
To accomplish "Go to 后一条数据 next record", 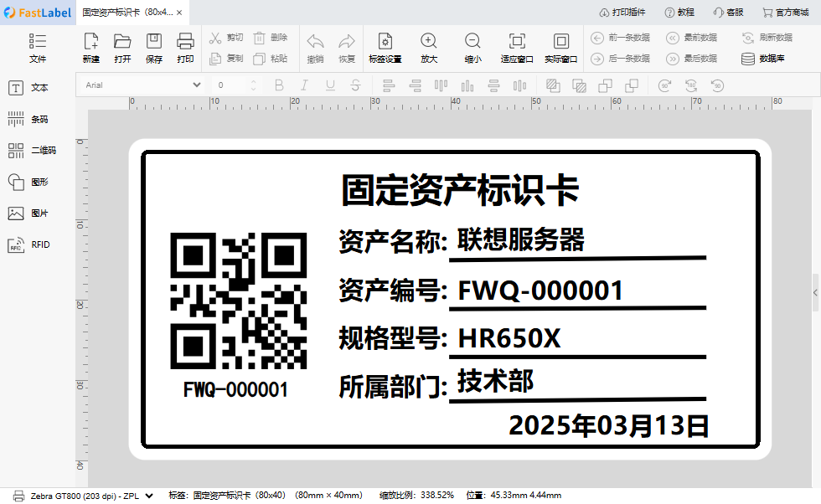I will click(x=620, y=59).
